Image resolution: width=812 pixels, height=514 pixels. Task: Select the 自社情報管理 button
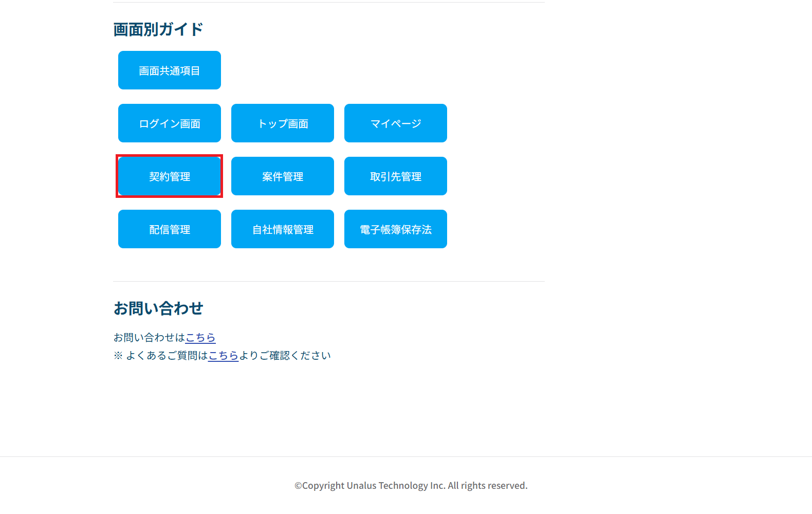pyautogui.click(x=283, y=229)
